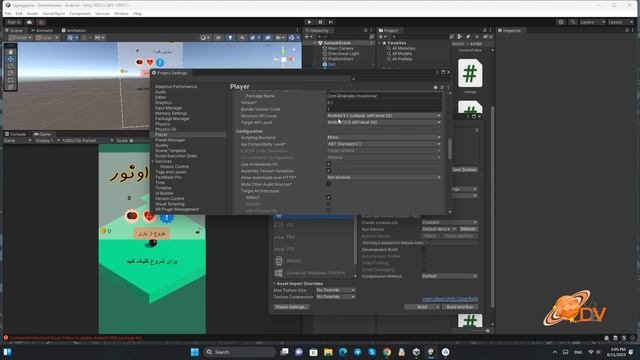Image resolution: width=640 pixels, height=360 pixels.
Task: Open Player settings help icon
Action: click(436, 87)
